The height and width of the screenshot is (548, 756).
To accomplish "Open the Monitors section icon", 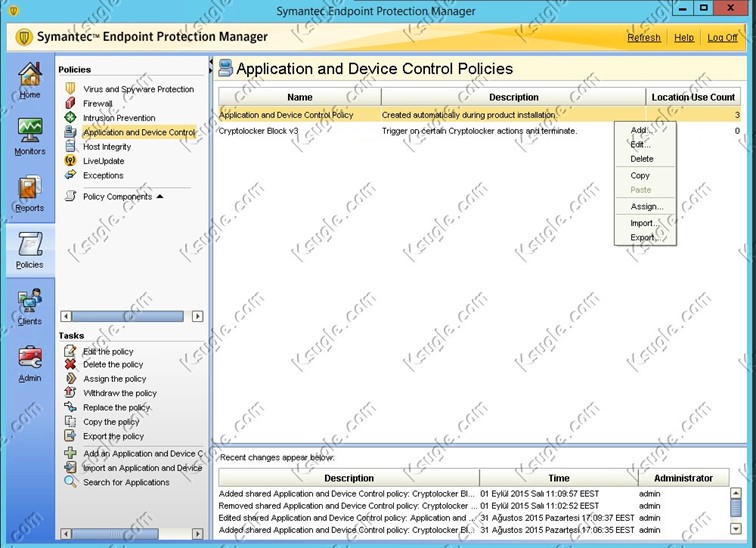I will point(30,130).
